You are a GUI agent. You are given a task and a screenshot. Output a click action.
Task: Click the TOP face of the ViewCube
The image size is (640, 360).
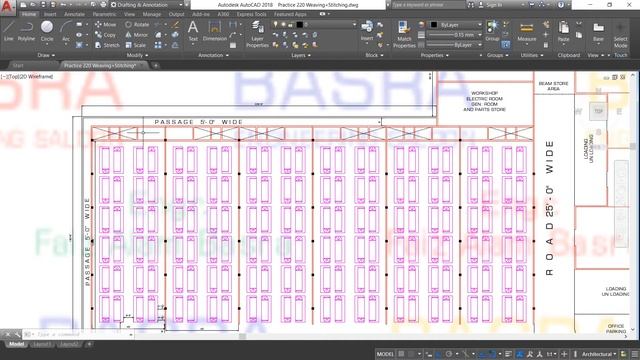pos(598,111)
